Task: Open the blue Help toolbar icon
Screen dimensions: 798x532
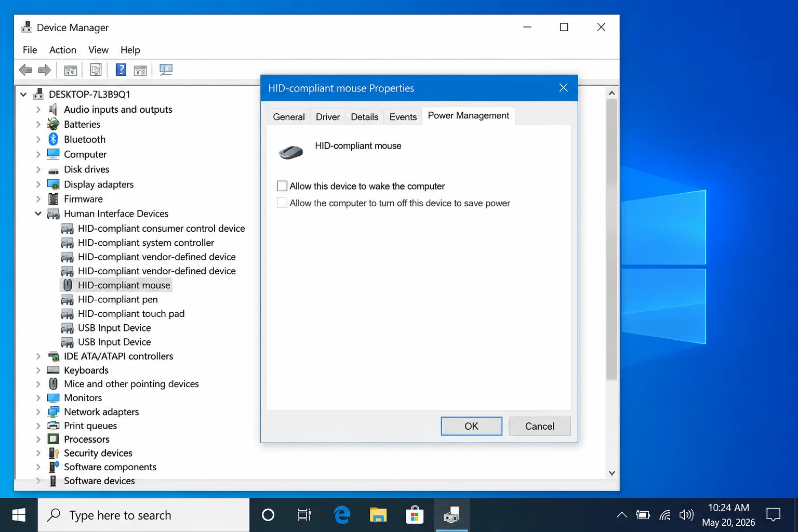Action: click(x=121, y=69)
